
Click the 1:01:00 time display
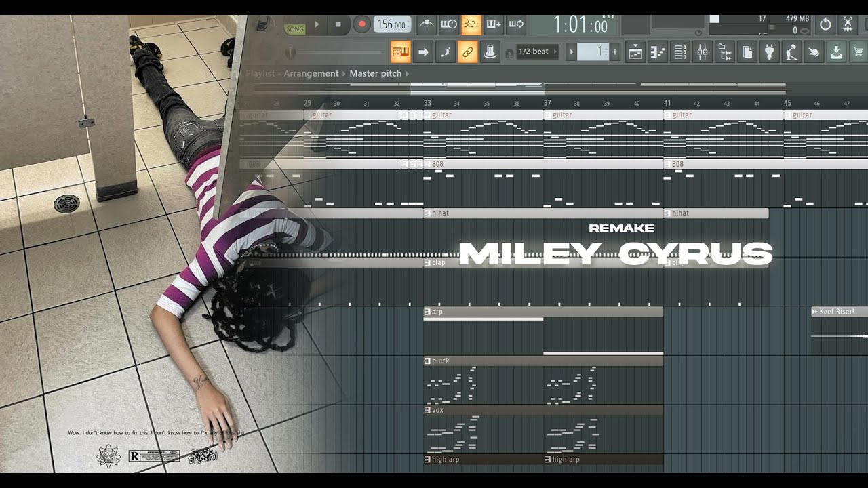pyautogui.click(x=581, y=26)
